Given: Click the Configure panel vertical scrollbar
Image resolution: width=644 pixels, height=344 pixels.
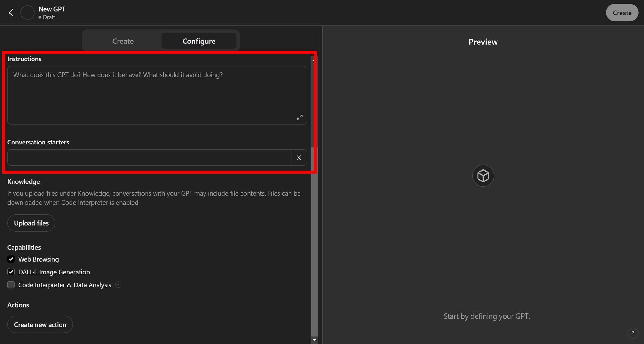Looking at the screenshot, I should [314, 241].
